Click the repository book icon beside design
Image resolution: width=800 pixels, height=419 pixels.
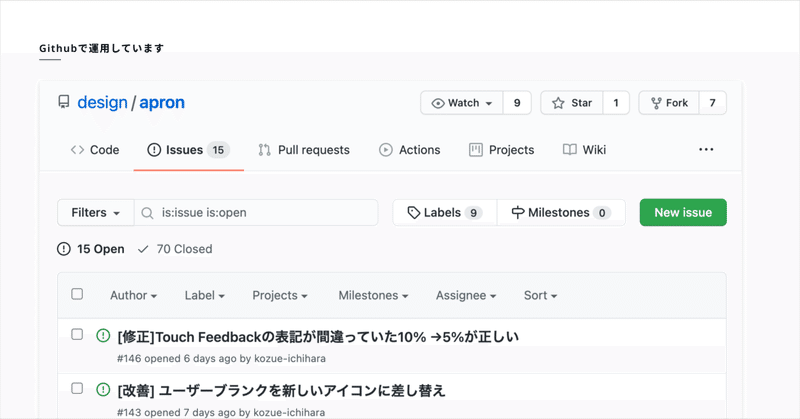point(64,102)
